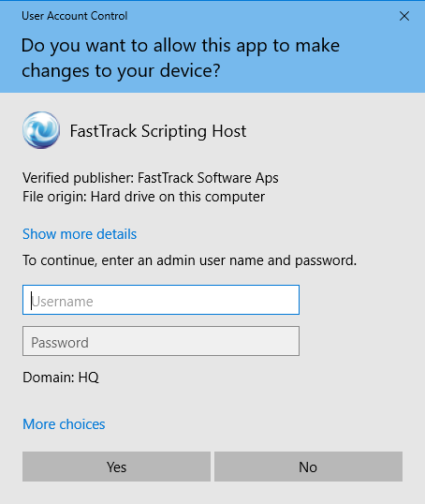Deny the request with the No button
425x504 pixels.
pos(308,467)
